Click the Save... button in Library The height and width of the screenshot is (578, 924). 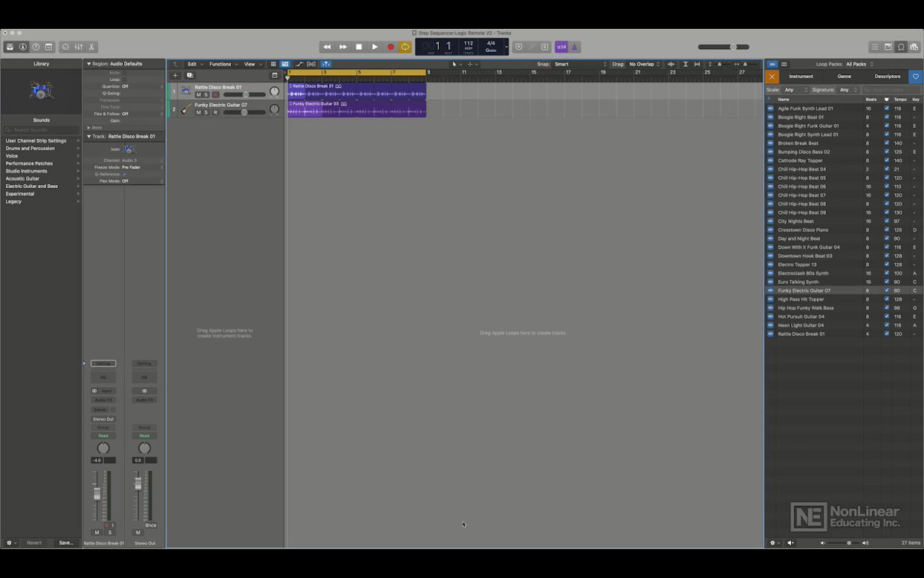(66, 543)
